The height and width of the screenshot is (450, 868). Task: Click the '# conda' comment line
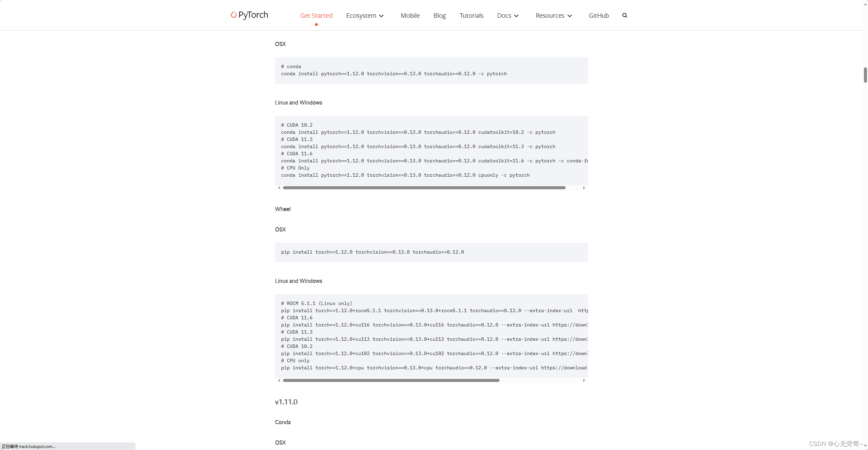pos(291,66)
